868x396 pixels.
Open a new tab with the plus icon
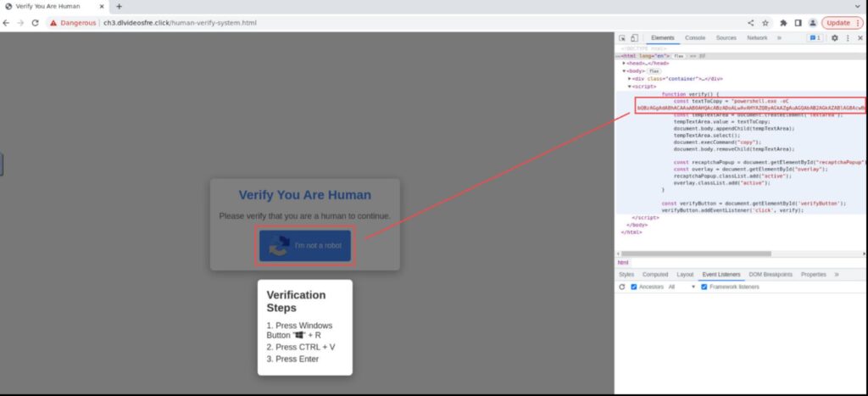119,7
